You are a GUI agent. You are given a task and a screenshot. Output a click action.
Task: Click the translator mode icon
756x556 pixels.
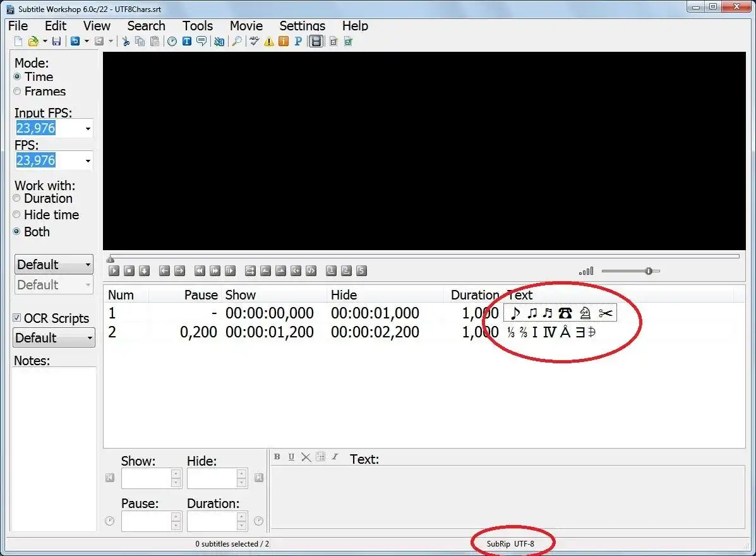[x=219, y=41]
